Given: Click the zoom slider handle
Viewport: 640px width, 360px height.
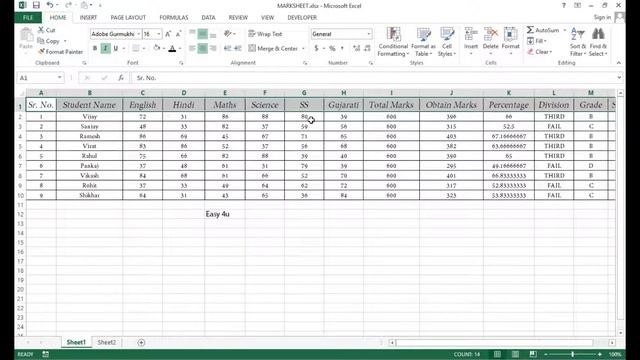Looking at the screenshot, I should (x=573, y=354).
